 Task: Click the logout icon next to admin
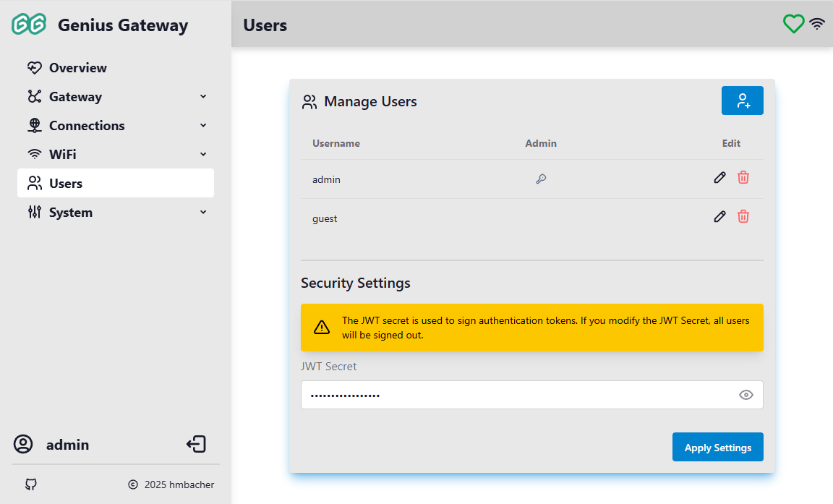click(196, 444)
